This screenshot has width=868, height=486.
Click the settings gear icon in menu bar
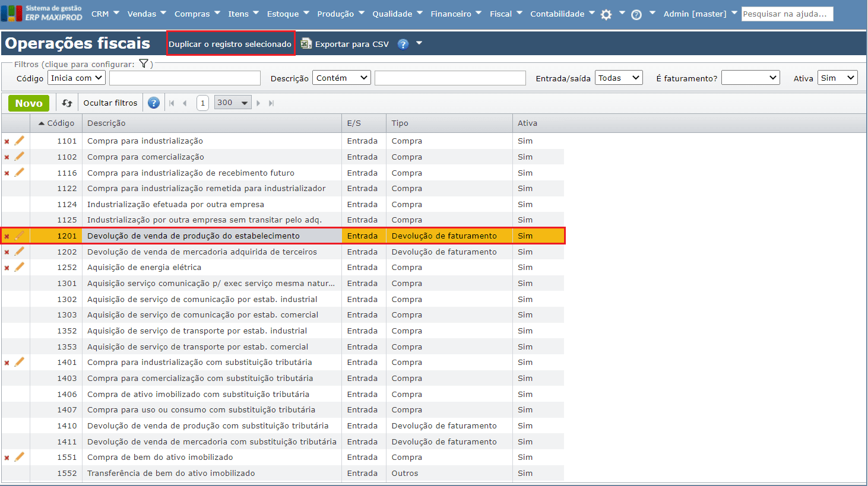(606, 14)
